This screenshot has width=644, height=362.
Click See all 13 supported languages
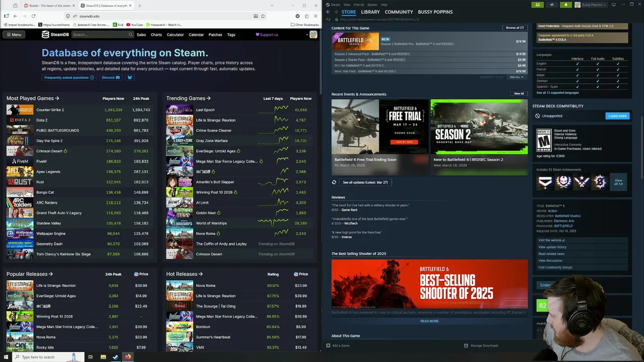557,93
